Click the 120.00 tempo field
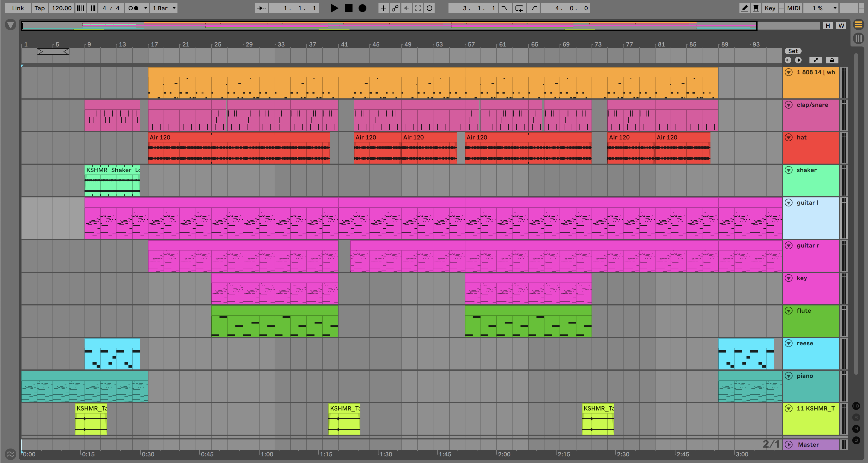 click(x=61, y=8)
